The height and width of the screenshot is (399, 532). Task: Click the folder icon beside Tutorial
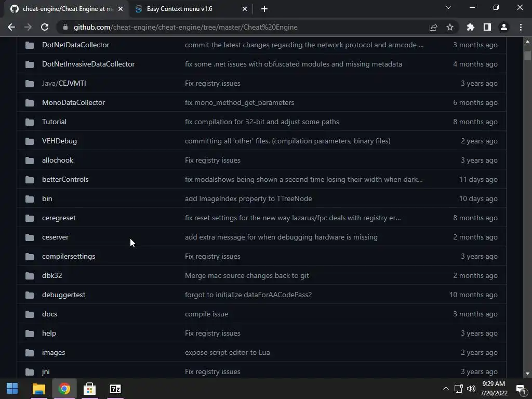tap(30, 122)
